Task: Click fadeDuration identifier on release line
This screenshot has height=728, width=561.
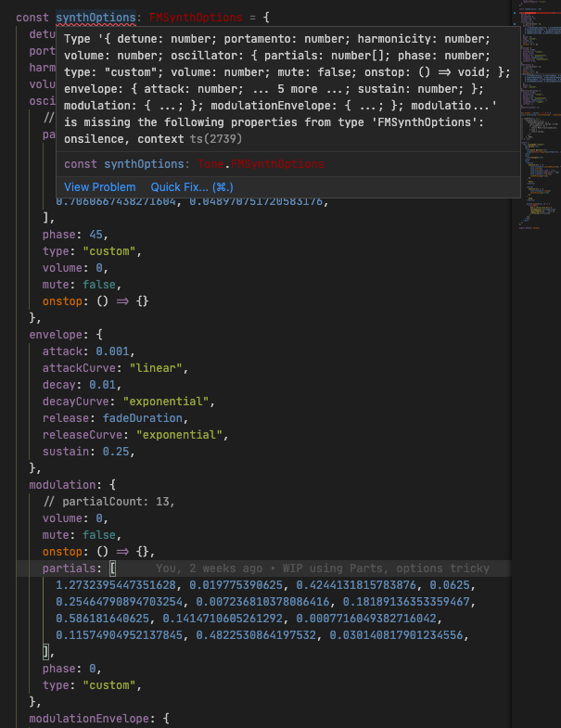Action: click(143, 418)
